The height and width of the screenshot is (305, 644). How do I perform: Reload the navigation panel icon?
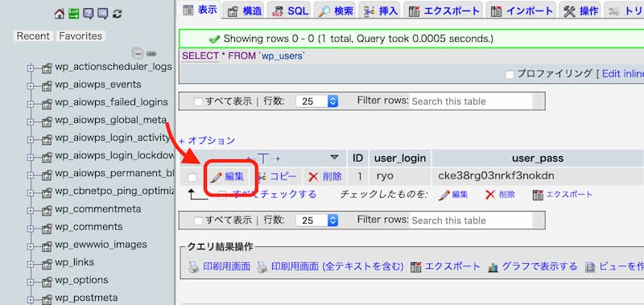click(117, 14)
